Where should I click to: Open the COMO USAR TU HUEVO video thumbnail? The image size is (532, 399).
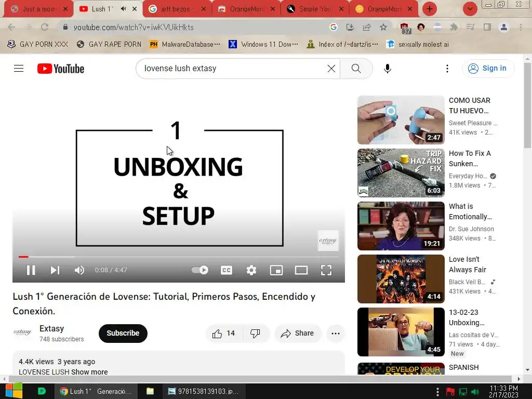(x=401, y=120)
